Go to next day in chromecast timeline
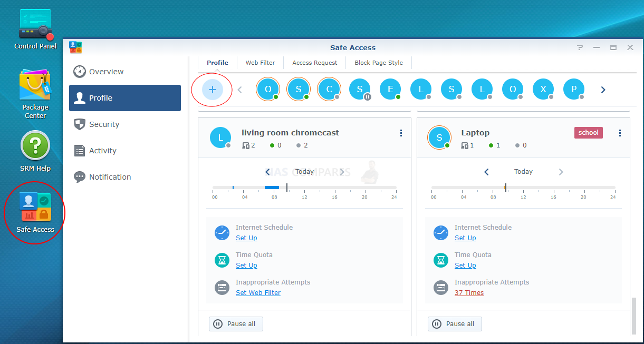The width and height of the screenshot is (644, 344). [x=342, y=172]
